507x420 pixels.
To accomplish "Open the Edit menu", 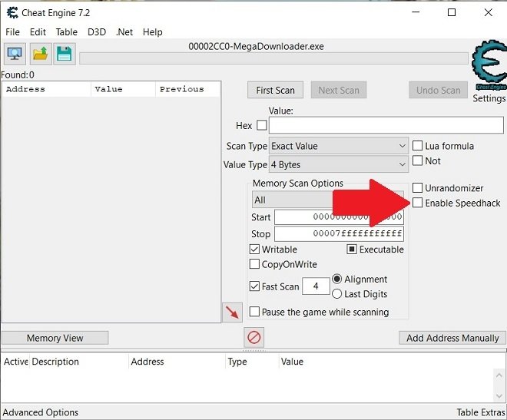I will [x=38, y=32].
